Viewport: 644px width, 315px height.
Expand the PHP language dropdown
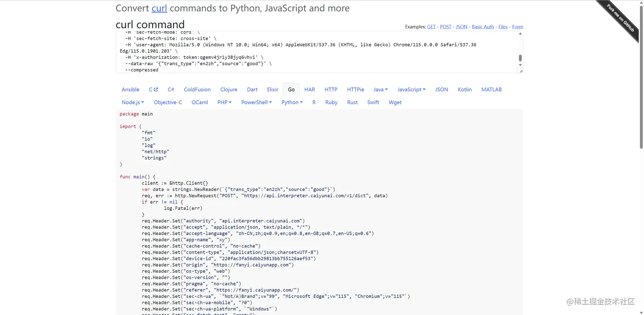tap(224, 102)
